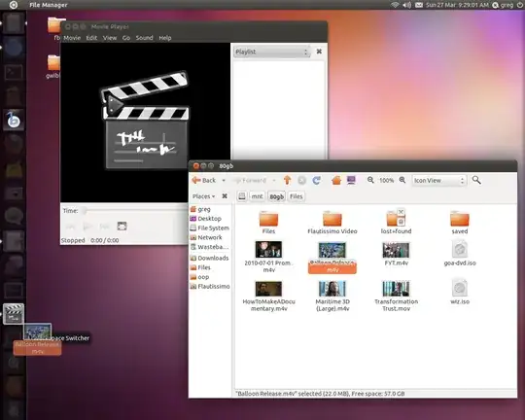
Task: Open the Home folder icon
Action: [x=336, y=180]
